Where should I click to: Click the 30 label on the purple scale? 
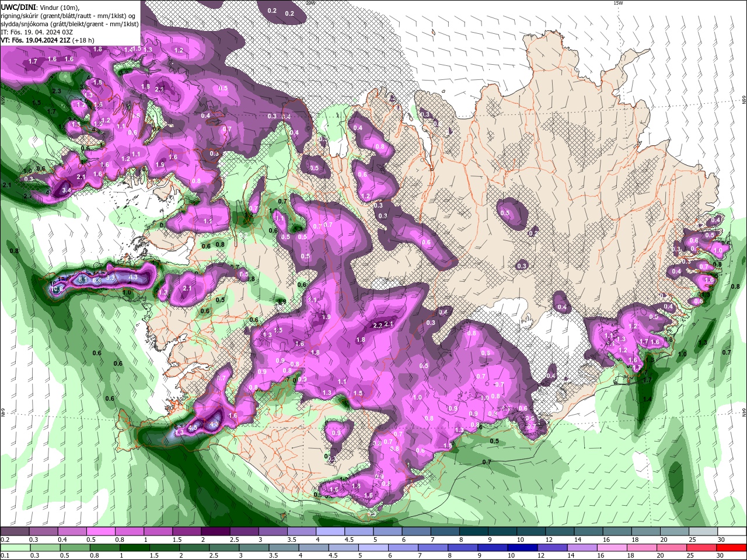(x=721, y=540)
